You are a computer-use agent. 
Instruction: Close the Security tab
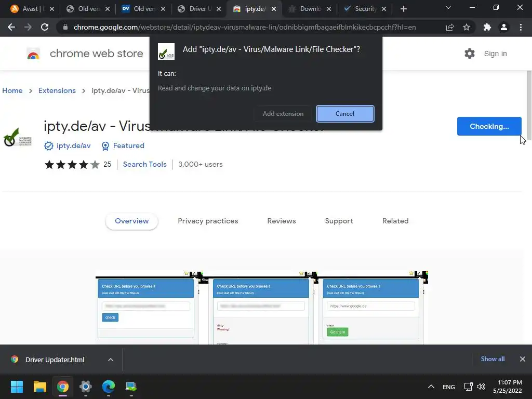click(384, 9)
